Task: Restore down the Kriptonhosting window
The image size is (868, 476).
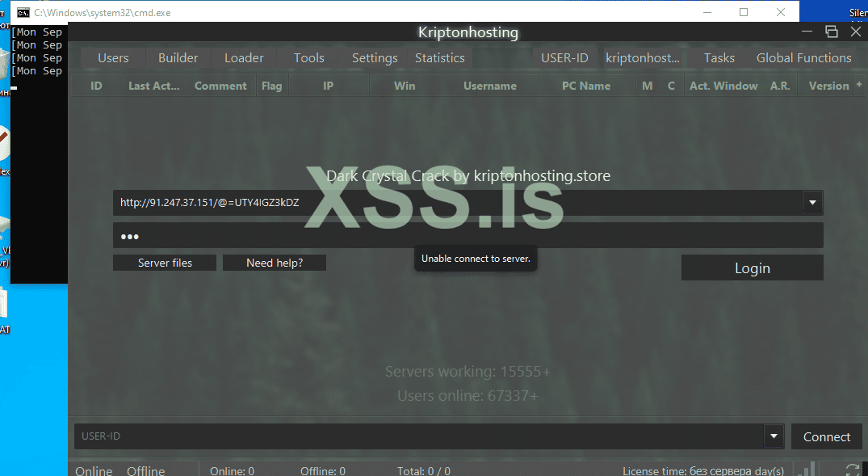Action: 831,32
